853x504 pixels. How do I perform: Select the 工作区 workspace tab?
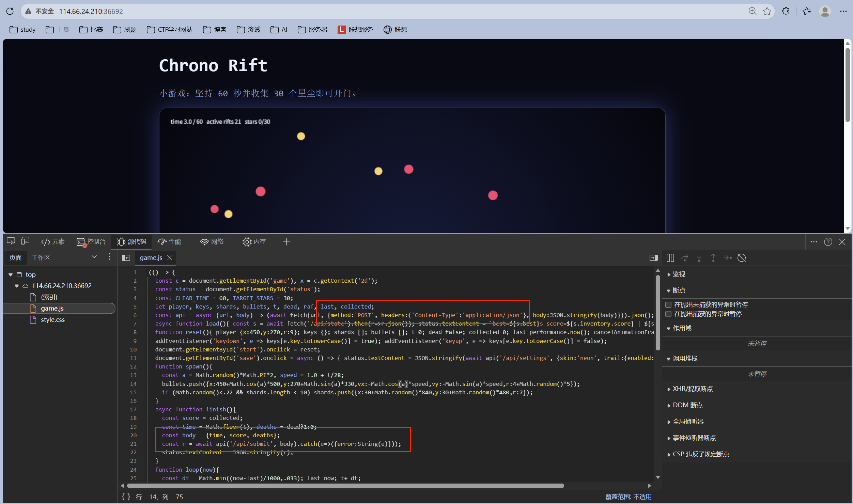tap(41, 258)
